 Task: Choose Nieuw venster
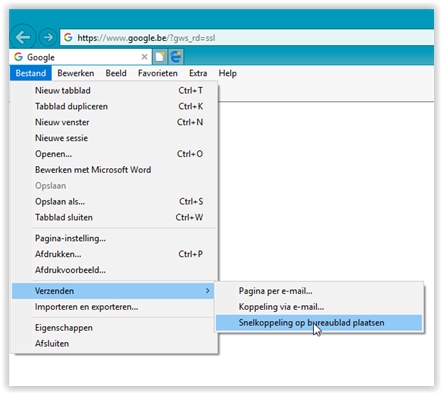click(x=115, y=122)
